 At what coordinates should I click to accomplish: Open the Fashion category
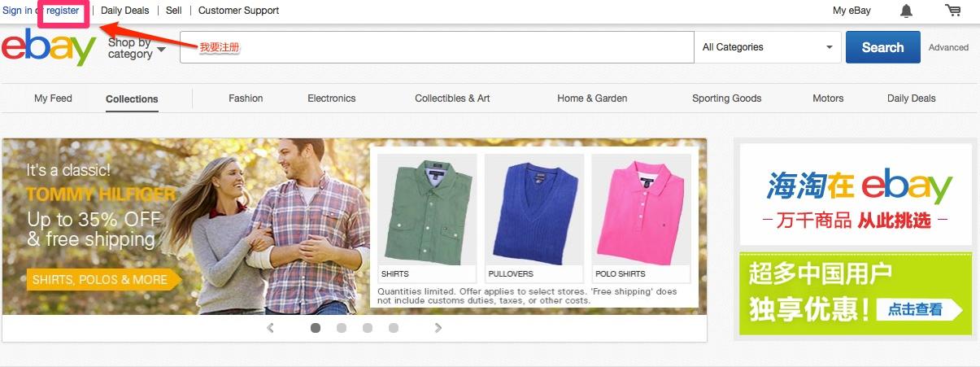click(246, 98)
